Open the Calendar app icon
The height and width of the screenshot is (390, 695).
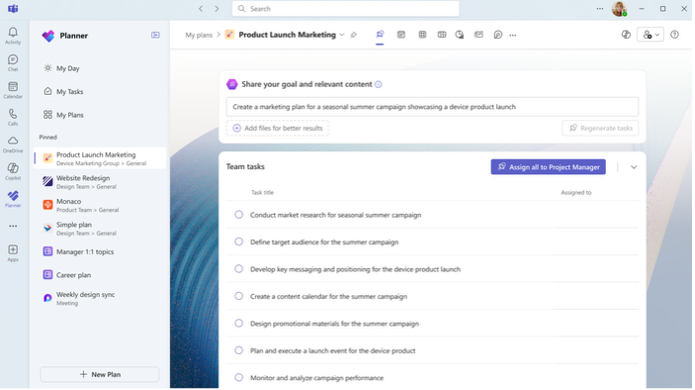pos(13,90)
